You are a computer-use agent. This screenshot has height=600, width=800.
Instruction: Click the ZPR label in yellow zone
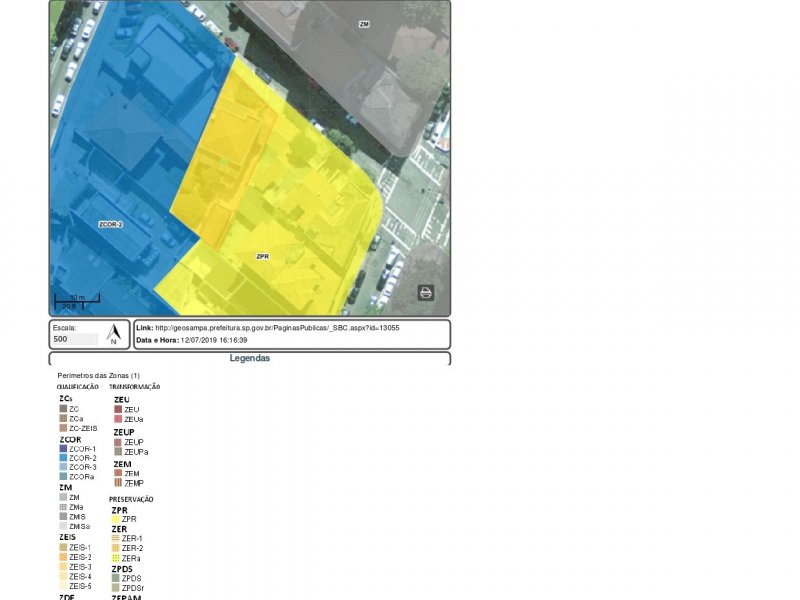click(x=263, y=257)
